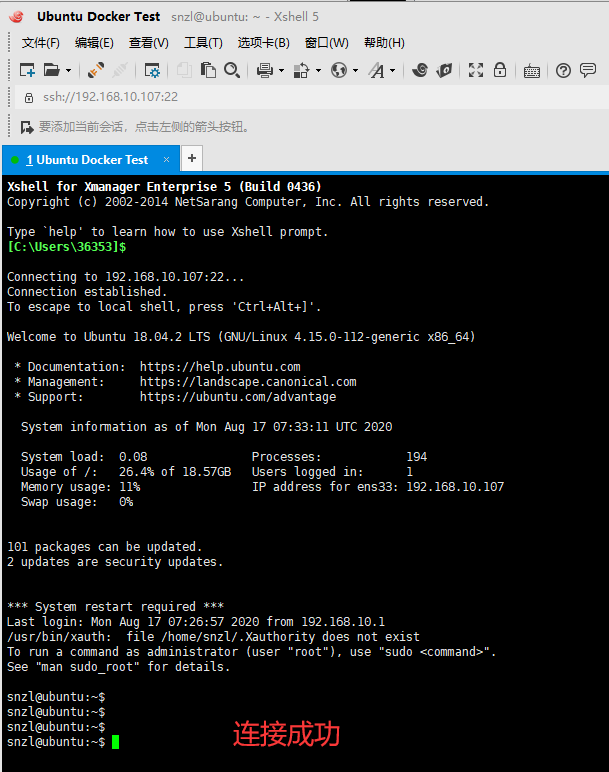Open the 帮助(H) menu
This screenshot has width=609, height=772.
tap(385, 43)
